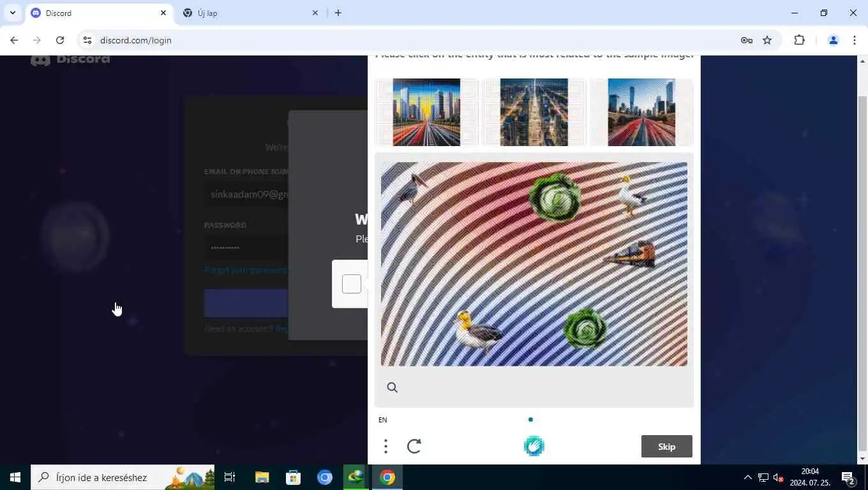
Task: Click the Discord logo in the header
Action: click(x=70, y=59)
